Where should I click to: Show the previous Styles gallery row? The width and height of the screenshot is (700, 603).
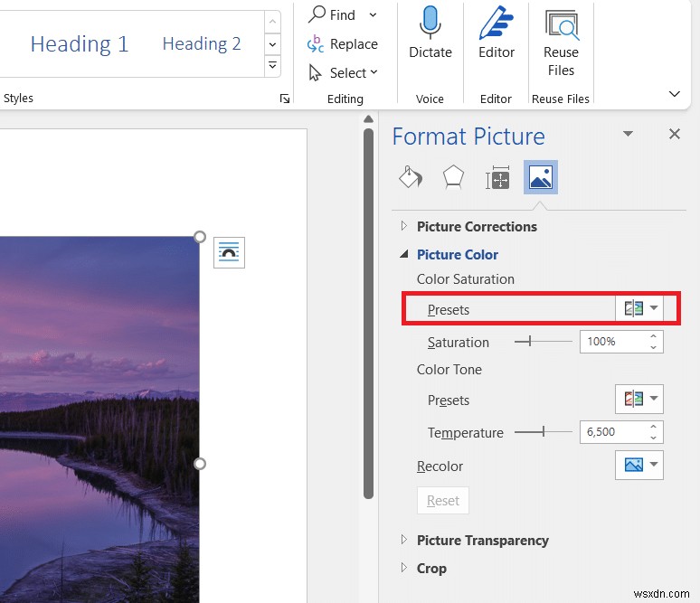click(272, 22)
